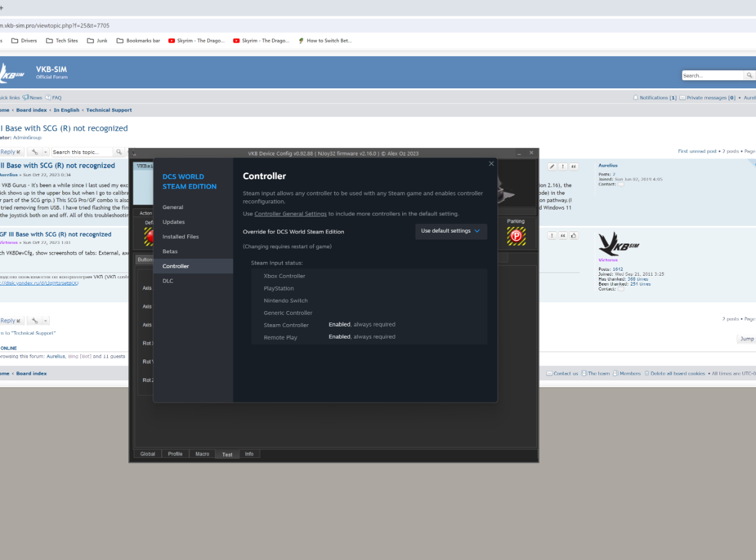
Task: Click the Jump to button
Action: pyautogui.click(x=747, y=339)
